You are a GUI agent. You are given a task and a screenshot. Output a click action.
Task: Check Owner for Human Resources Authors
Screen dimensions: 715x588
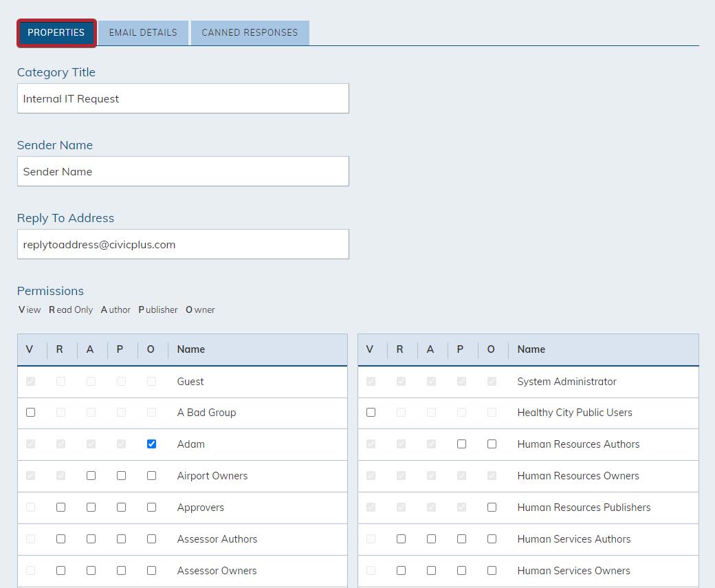tap(492, 444)
